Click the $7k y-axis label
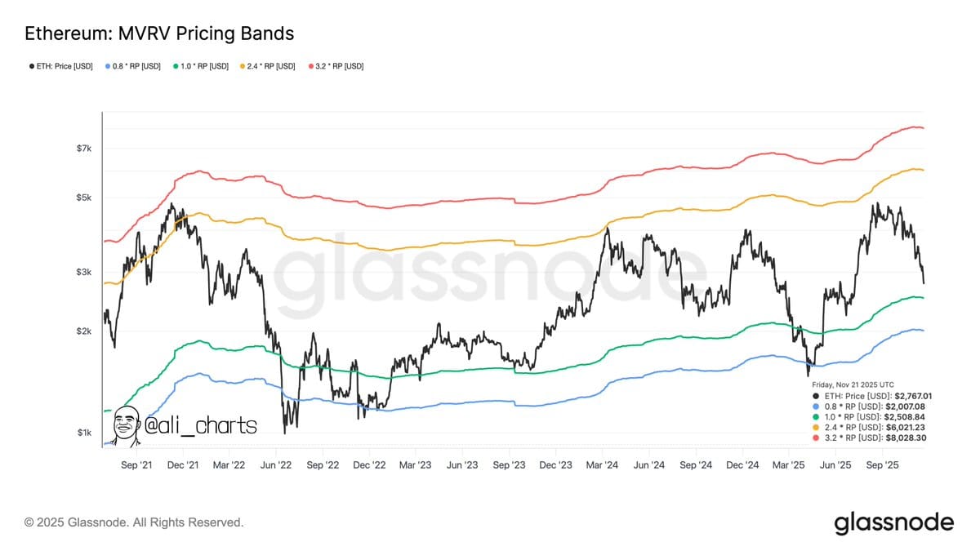 coord(84,149)
